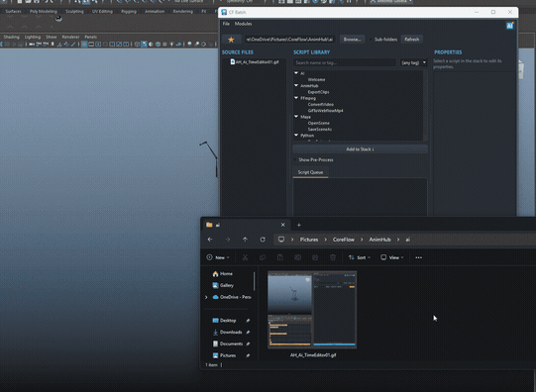The height and width of the screenshot is (392, 536).
Task: Open Desktop in Explorer sidebar
Action: click(225, 321)
